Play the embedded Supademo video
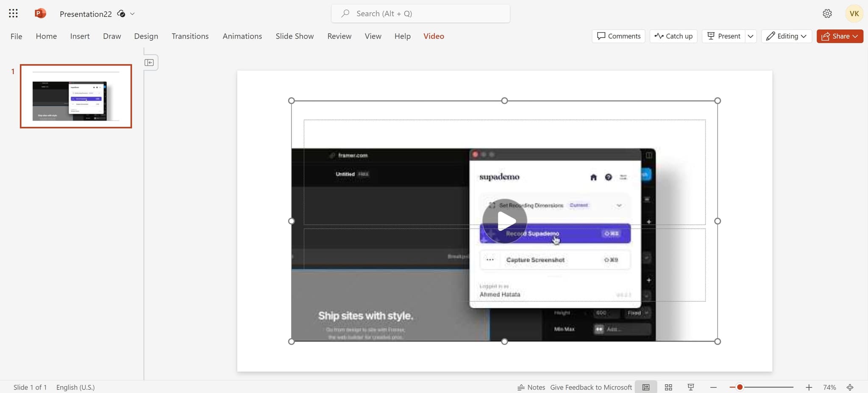The height and width of the screenshot is (393, 868). tap(504, 220)
